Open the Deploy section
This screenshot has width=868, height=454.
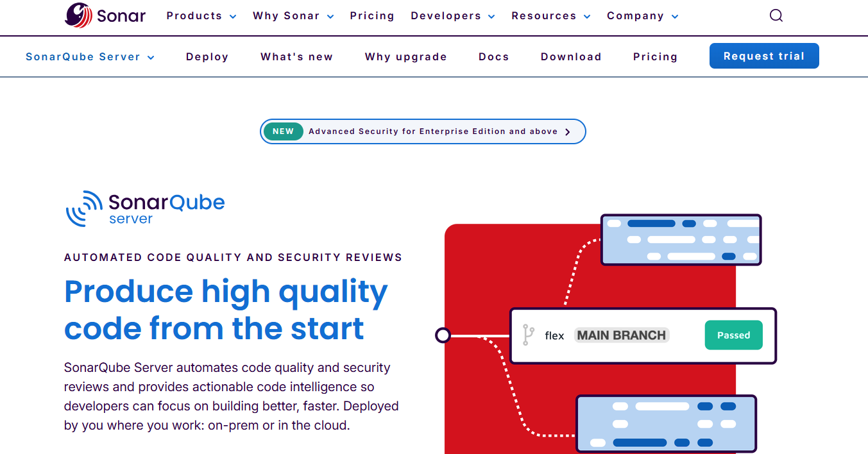(207, 57)
